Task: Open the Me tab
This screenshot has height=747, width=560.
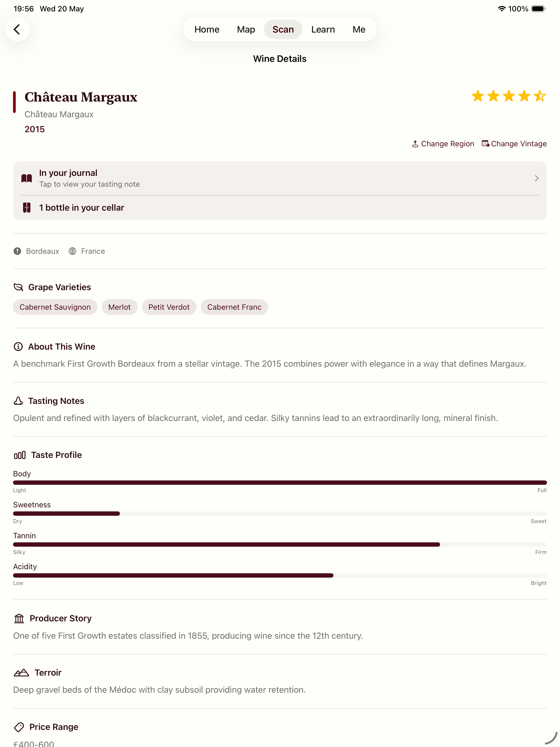Action: (x=358, y=29)
